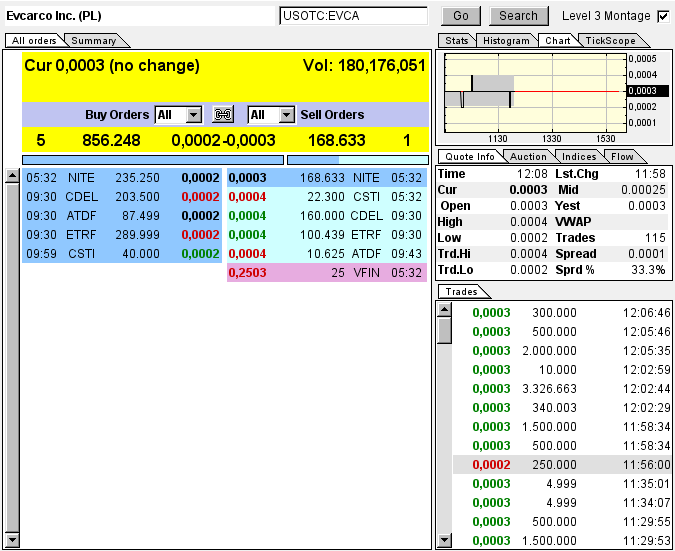
Task: Select the CDEL sell order 160.000
Action: 327,216
